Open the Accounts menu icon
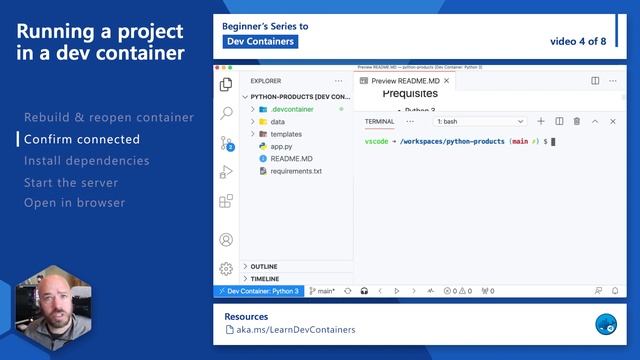This screenshot has height=360, width=640. pos(226,240)
